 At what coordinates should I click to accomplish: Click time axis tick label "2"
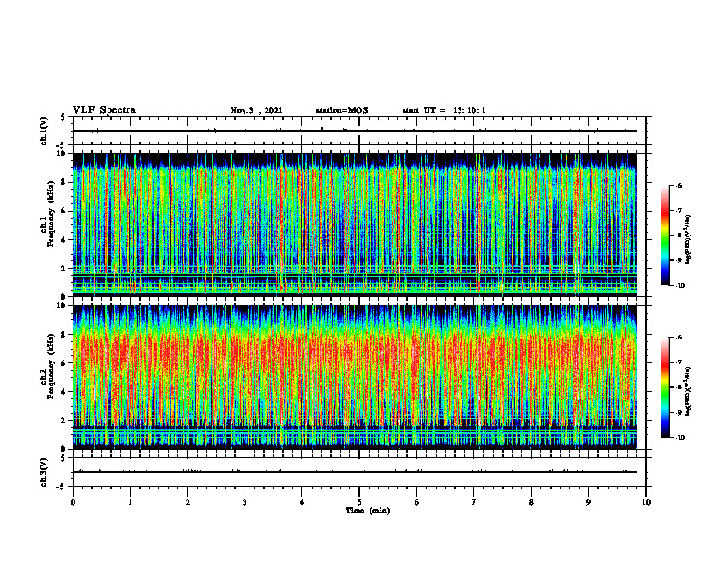[x=188, y=502]
